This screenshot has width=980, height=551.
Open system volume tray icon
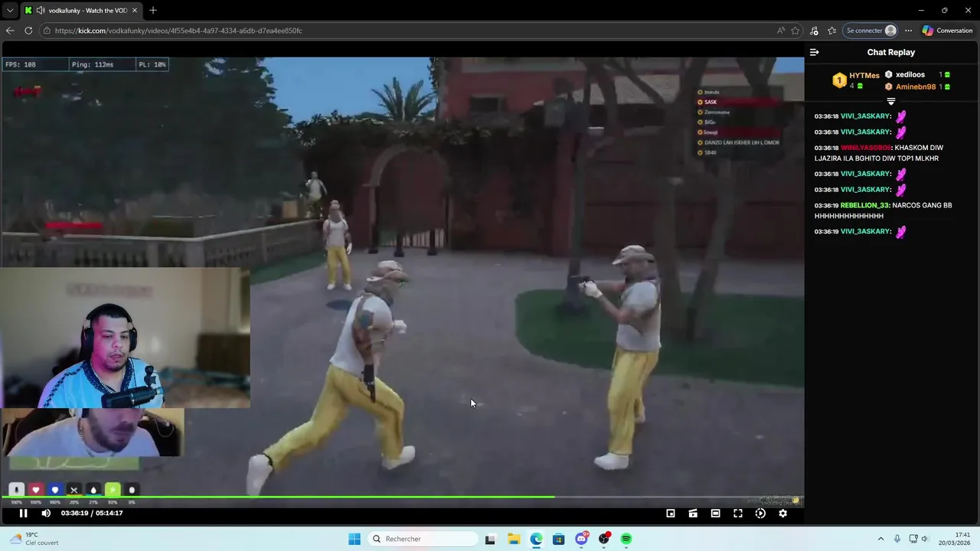(x=924, y=539)
